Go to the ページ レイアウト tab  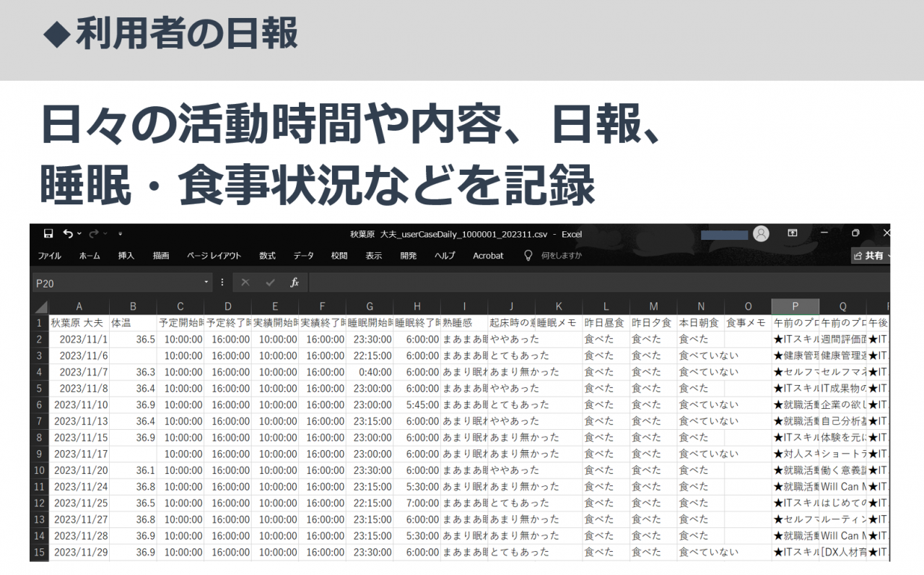coord(214,256)
